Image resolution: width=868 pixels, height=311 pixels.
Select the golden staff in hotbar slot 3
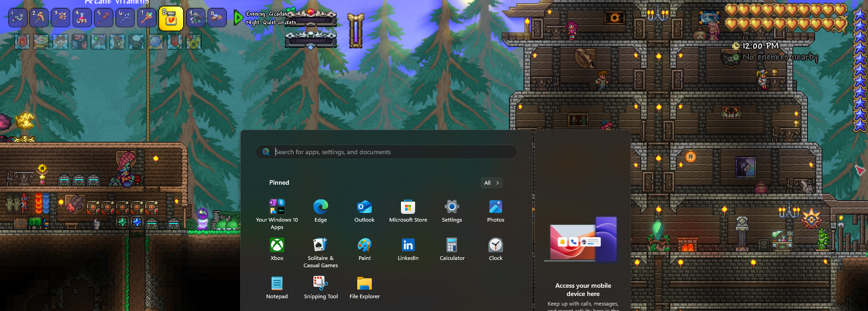coord(60,18)
